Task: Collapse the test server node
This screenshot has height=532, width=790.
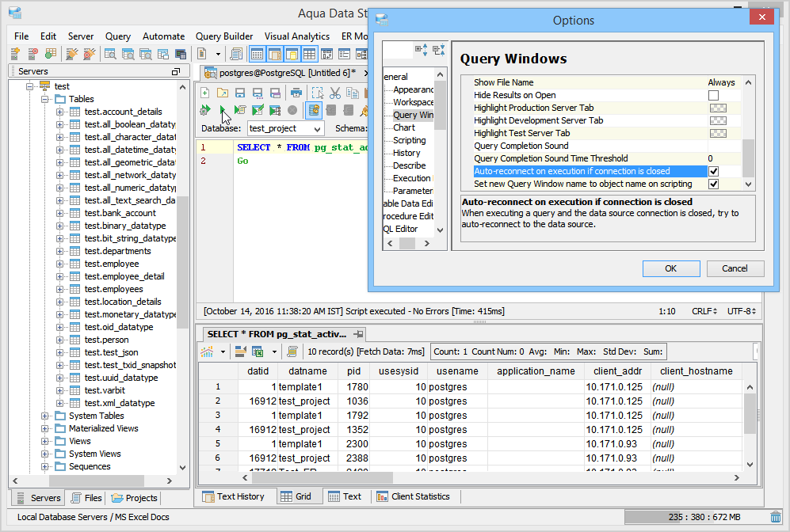Action: click(30, 86)
